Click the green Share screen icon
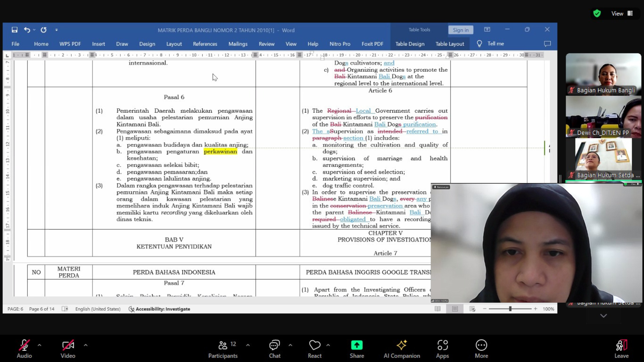 pyautogui.click(x=357, y=345)
